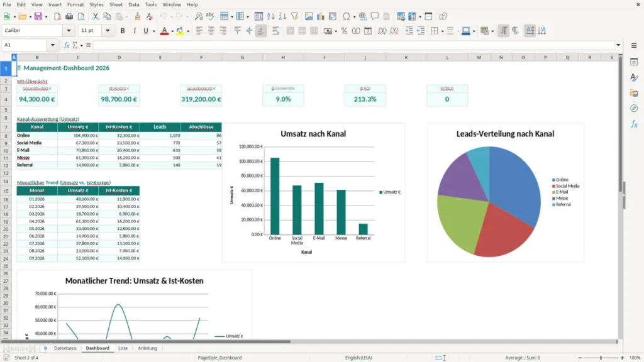Expand the Name Box dropdown
This screenshot has width=644, height=362.
[x=53, y=45]
